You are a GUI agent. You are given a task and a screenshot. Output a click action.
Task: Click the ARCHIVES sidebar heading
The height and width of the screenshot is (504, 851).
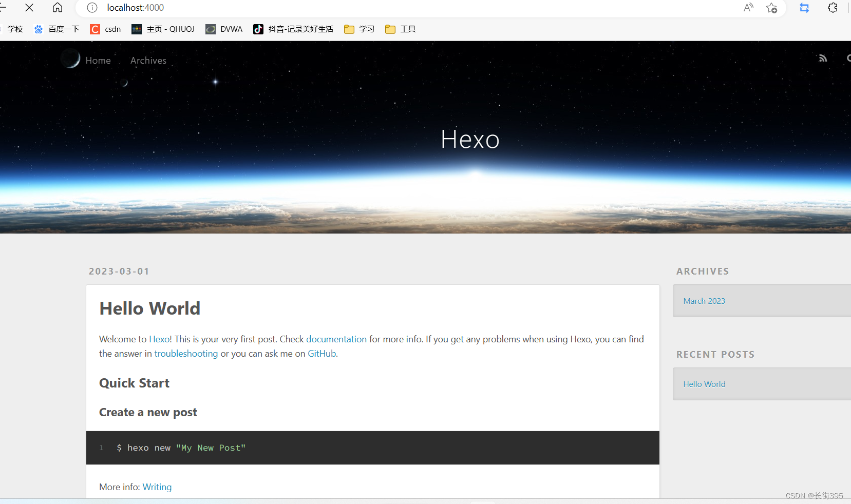703,271
